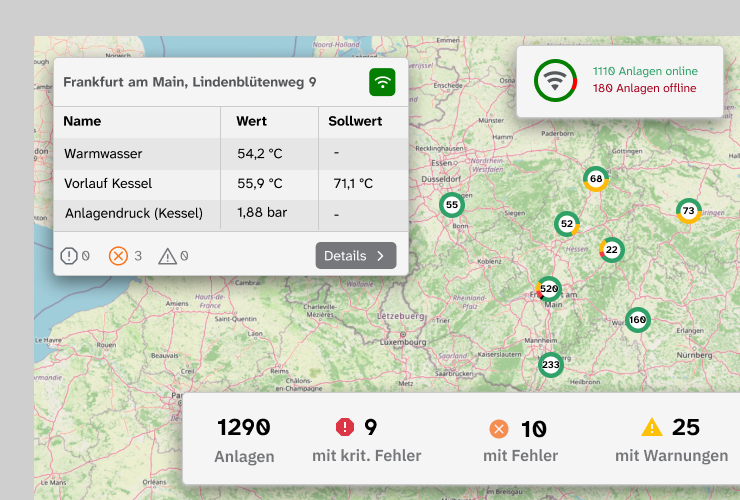Screen dimensions: 740x500
Task: Select the map cluster marker 73
Action: [x=689, y=211]
